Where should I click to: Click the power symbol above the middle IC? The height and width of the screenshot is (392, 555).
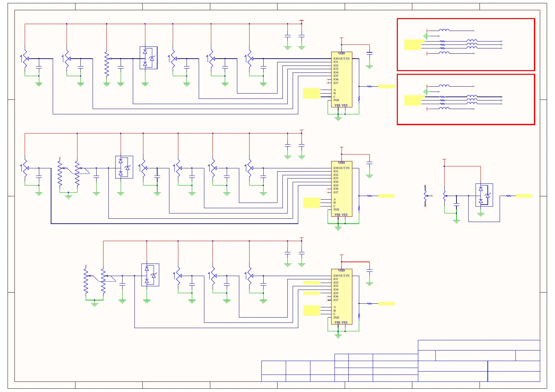341,148
